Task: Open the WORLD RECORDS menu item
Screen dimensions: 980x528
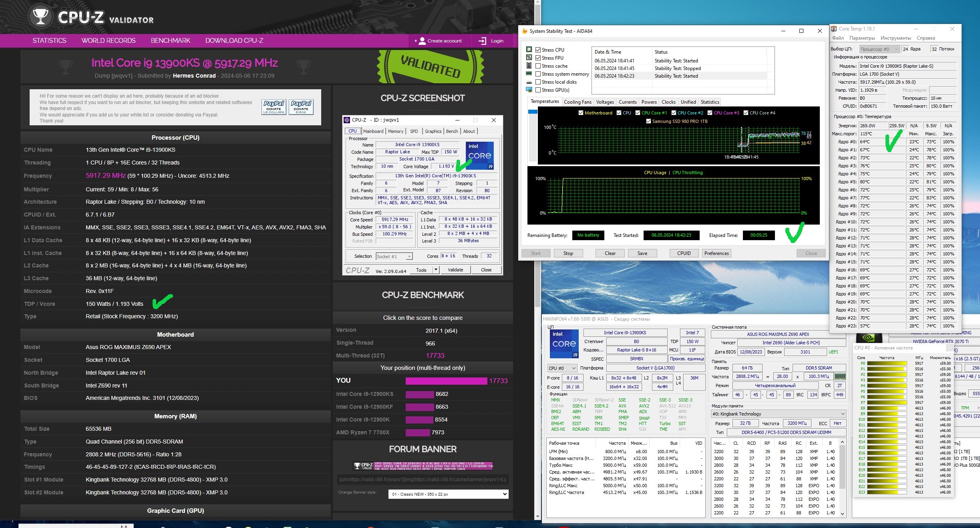Action: point(109,40)
